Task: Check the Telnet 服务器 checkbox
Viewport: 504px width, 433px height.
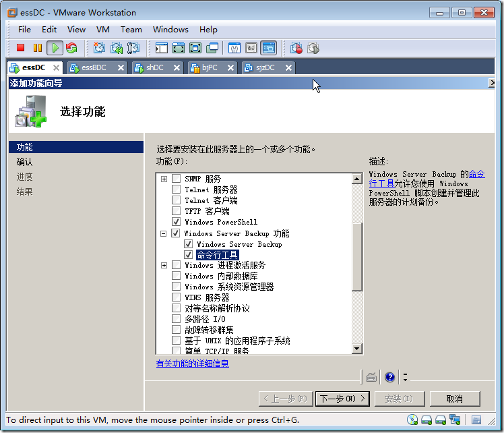Action: 176,189
